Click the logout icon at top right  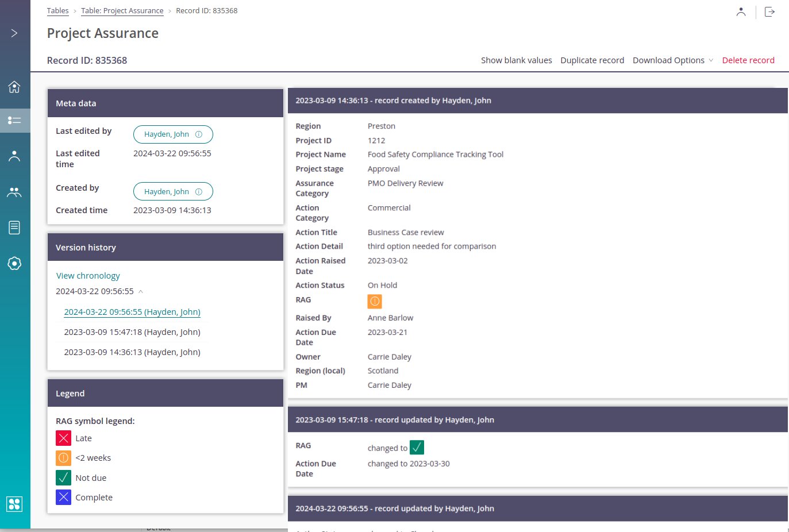pos(769,11)
